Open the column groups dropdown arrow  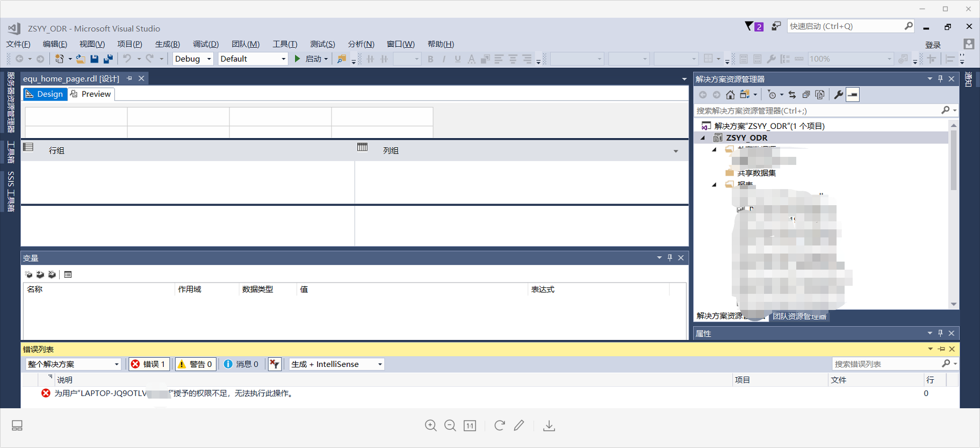(x=676, y=151)
